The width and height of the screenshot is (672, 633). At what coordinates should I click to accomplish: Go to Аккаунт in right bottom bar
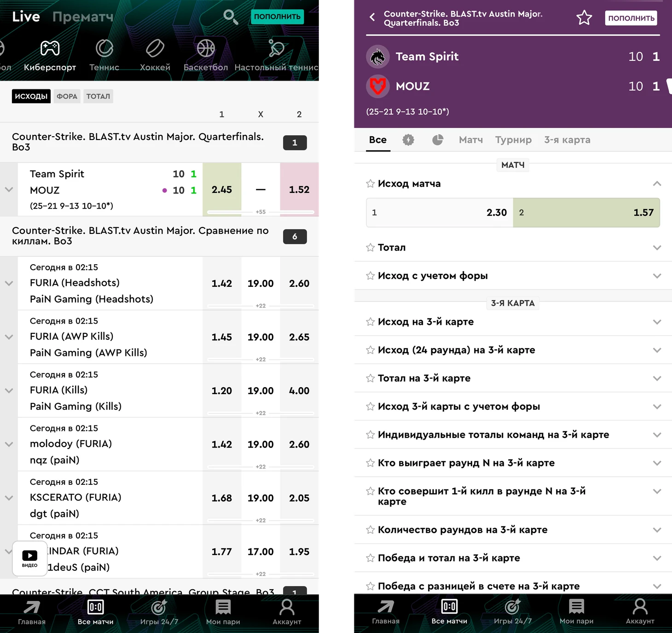640,612
